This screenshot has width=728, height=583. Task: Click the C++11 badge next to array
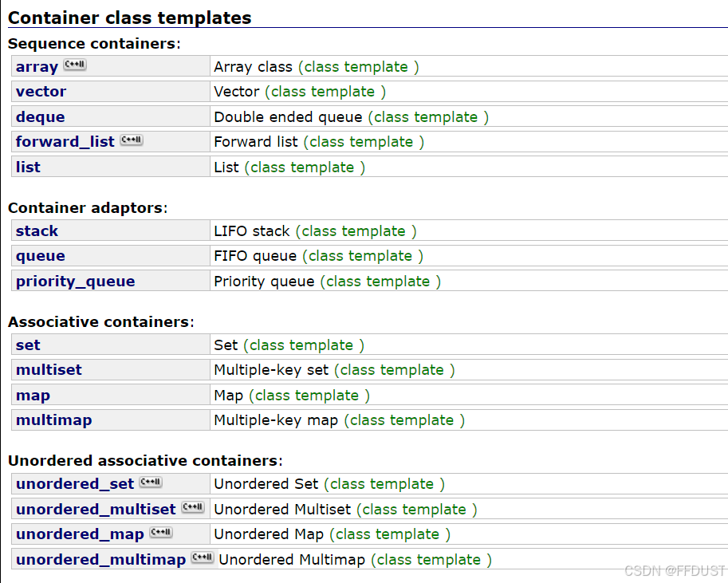click(x=75, y=64)
